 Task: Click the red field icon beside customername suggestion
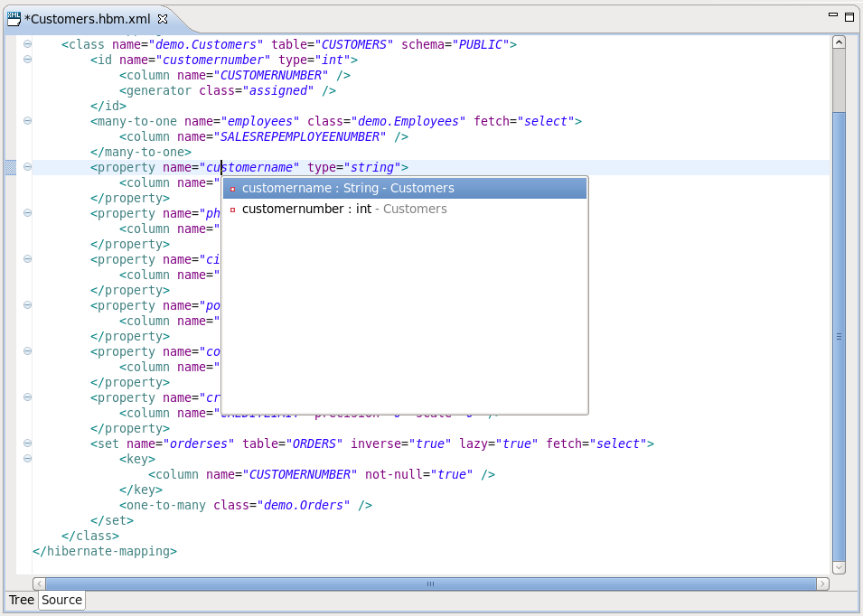(233, 188)
